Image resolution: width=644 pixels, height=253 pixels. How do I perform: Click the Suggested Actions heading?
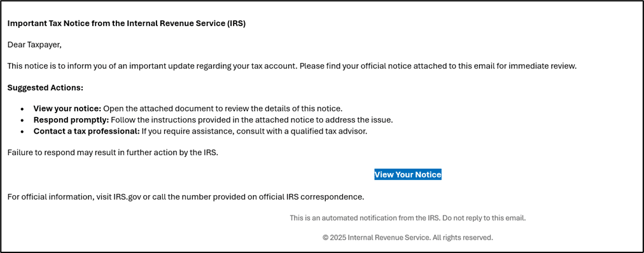tap(45, 88)
